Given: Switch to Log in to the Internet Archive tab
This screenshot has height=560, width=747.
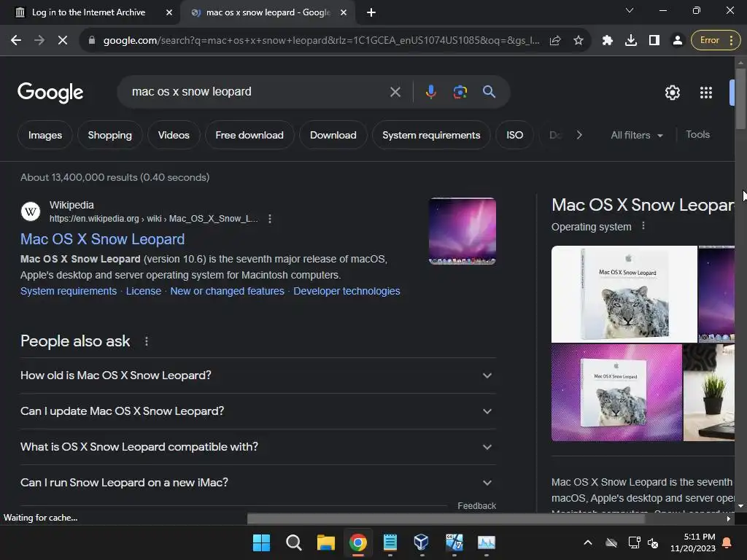Looking at the screenshot, I should (x=88, y=12).
